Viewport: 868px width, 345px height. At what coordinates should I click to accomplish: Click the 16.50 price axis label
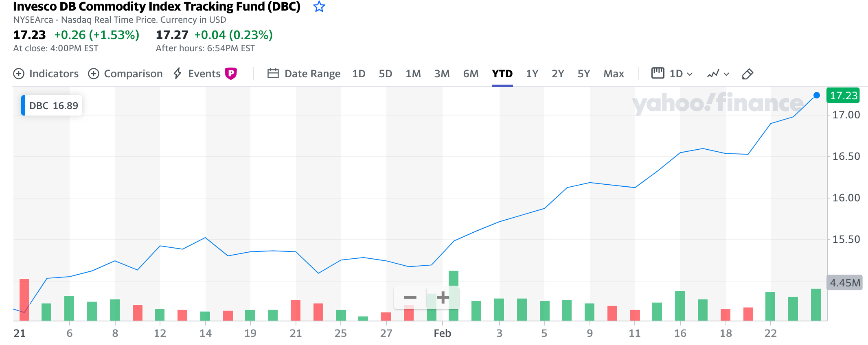tap(846, 156)
